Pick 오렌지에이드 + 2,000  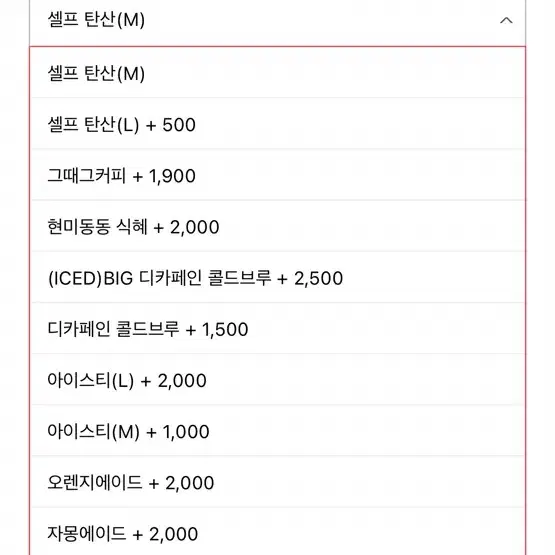(x=278, y=482)
